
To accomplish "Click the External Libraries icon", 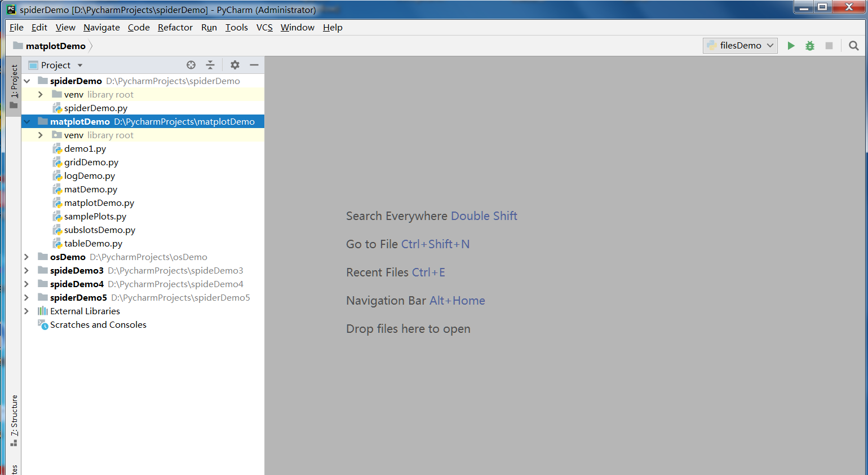I will (x=43, y=311).
